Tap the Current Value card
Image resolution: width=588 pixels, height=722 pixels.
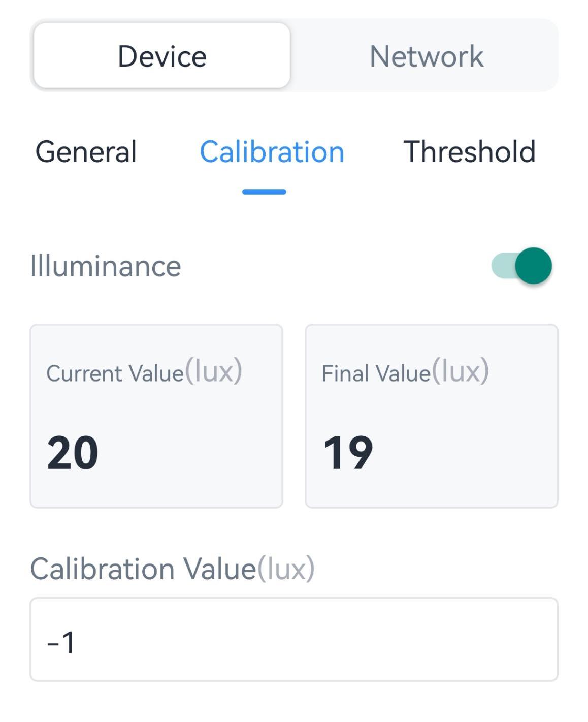[156, 416]
